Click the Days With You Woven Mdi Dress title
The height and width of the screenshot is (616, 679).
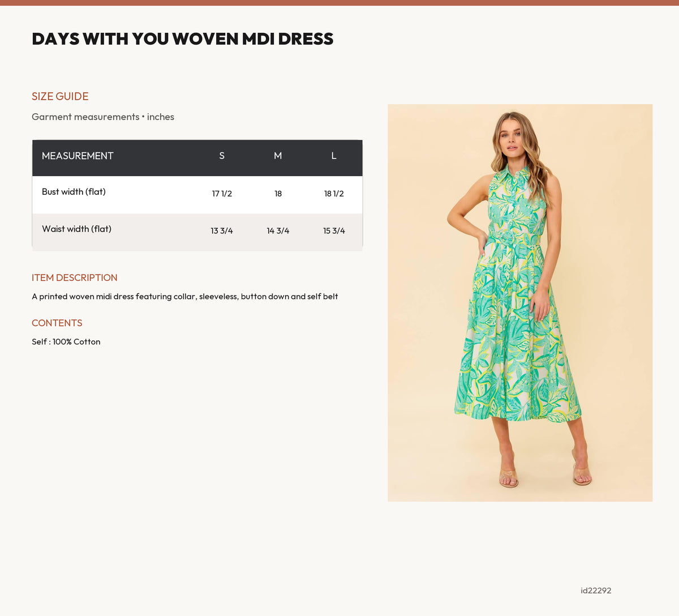point(182,38)
